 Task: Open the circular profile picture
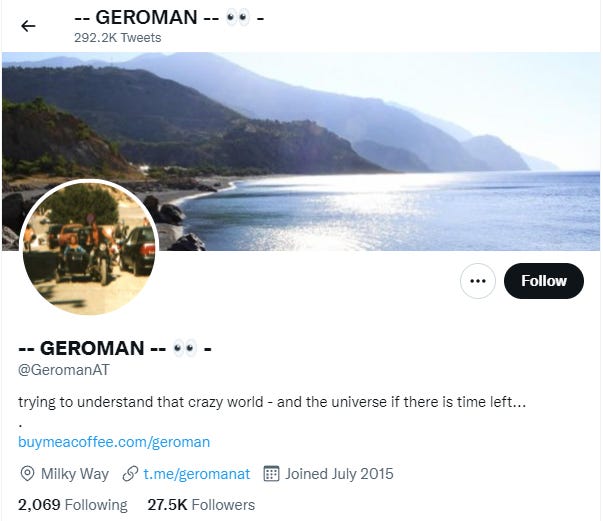coord(89,248)
